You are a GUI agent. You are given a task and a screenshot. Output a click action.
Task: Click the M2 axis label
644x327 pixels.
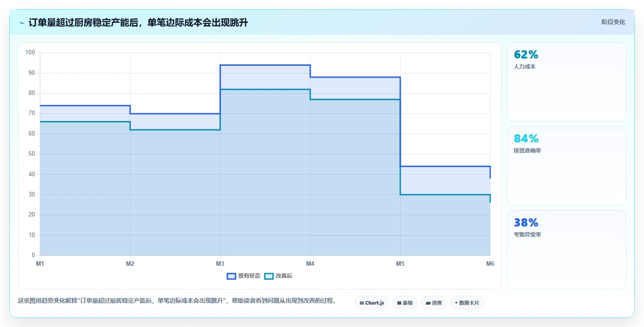[130, 264]
